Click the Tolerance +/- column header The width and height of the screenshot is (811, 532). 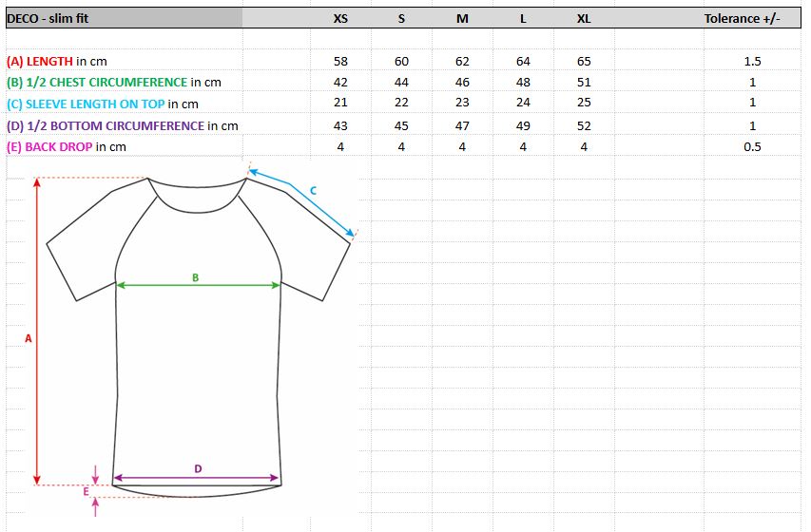point(742,19)
